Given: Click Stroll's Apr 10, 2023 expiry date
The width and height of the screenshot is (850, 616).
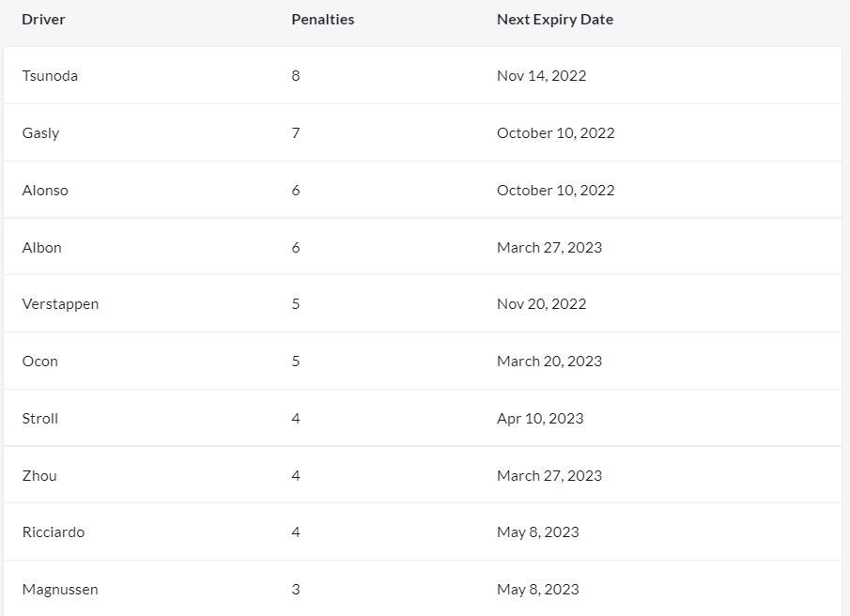Looking at the screenshot, I should tap(540, 419).
